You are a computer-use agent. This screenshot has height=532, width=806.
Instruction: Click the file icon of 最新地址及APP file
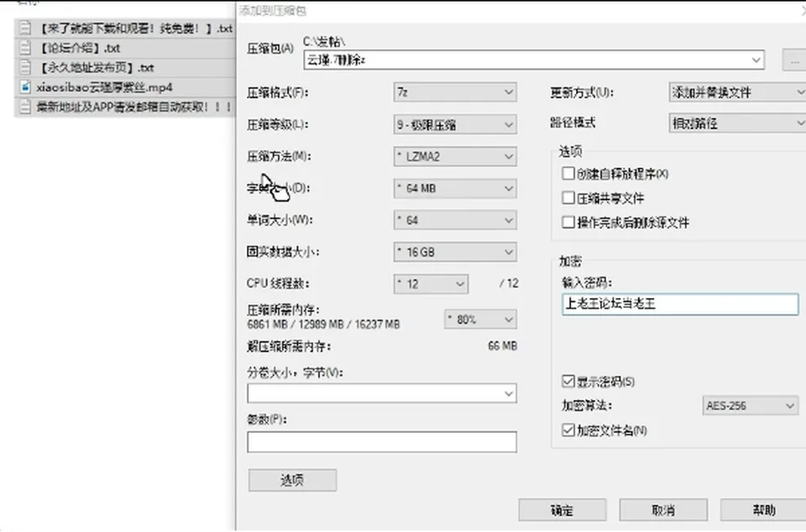pos(24,107)
